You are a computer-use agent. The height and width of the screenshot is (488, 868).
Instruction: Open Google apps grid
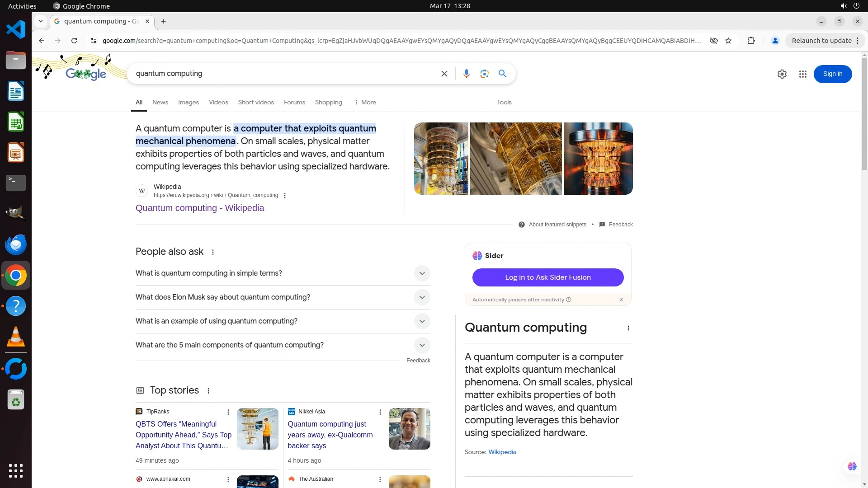[x=802, y=74]
